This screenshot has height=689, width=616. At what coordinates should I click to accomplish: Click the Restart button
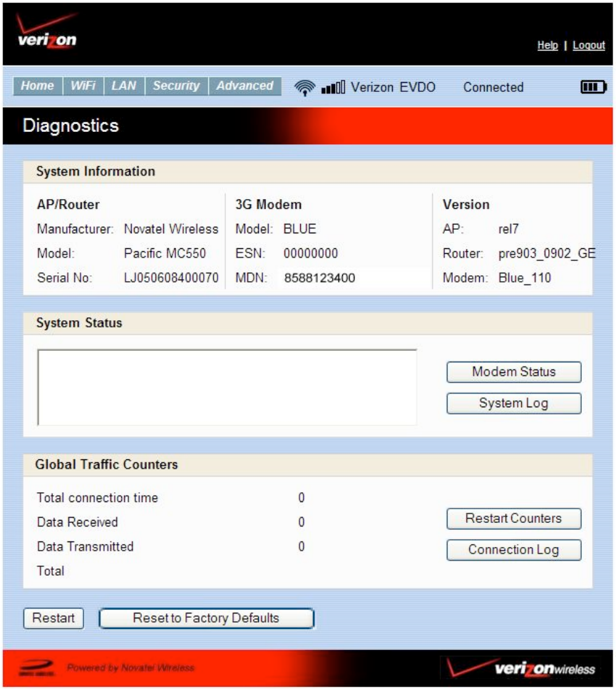coord(53,618)
